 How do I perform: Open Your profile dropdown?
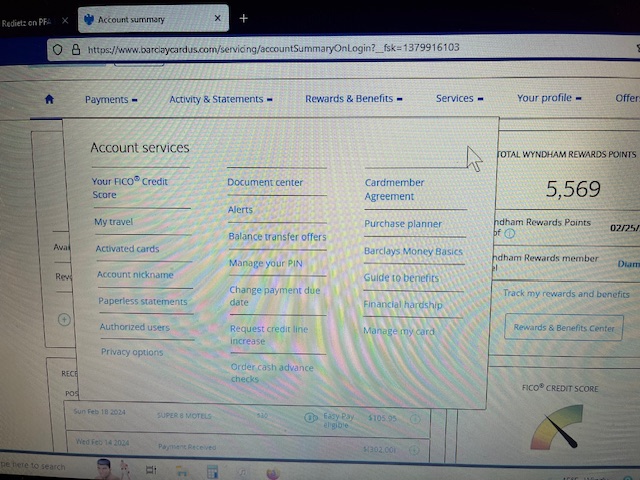point(549,98)
